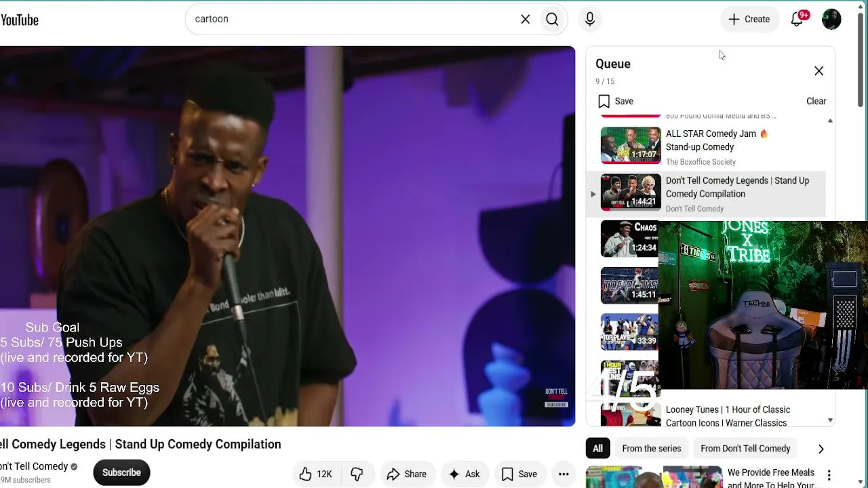Image resolution: width=868 pixels, height=488 pixels.
Task: Start voice search with the microphone
Action: [x=590, y=19]
